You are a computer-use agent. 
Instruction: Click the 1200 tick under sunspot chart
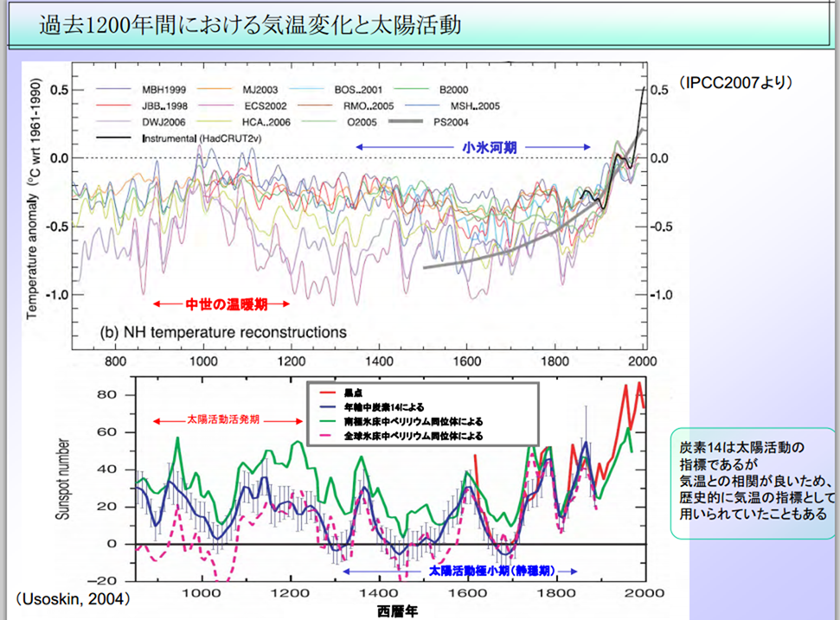coord(291,593)
